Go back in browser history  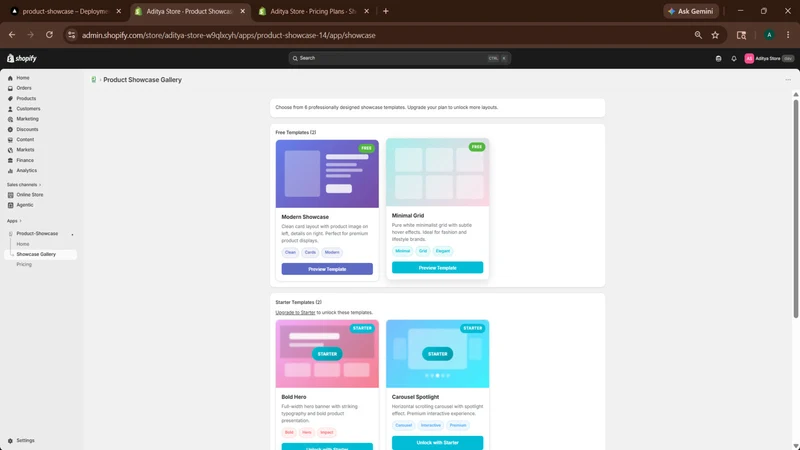pos(12,35)
